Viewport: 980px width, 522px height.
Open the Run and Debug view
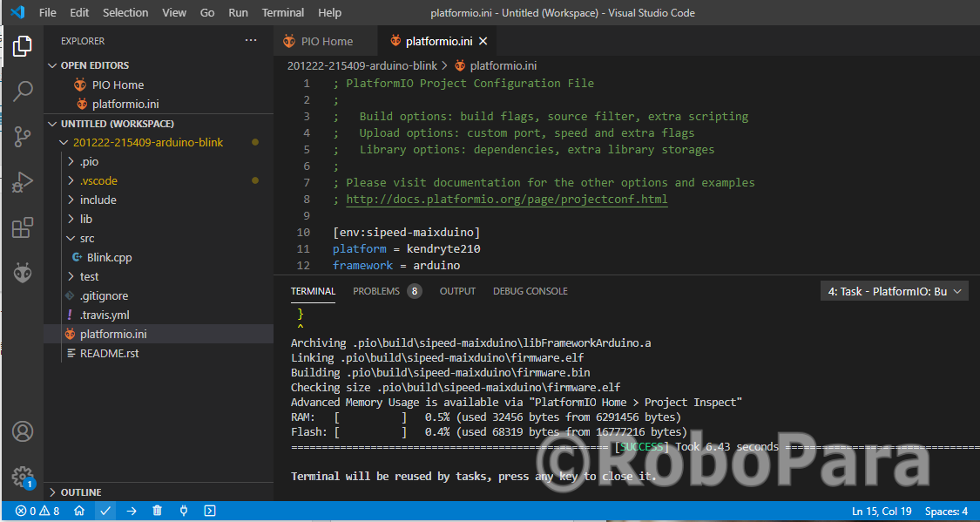pyautogui.click(x=23, y=182)
